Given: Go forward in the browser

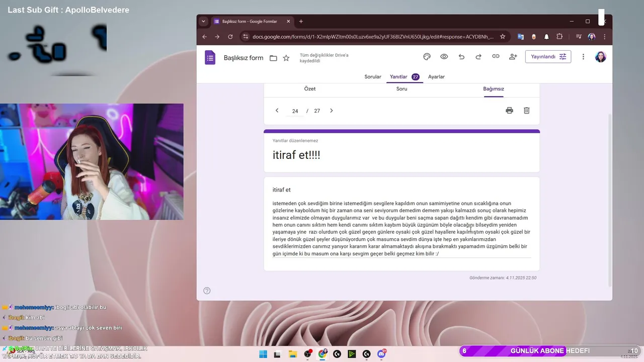Looking at the screenshot, I should tap(217, 37).
